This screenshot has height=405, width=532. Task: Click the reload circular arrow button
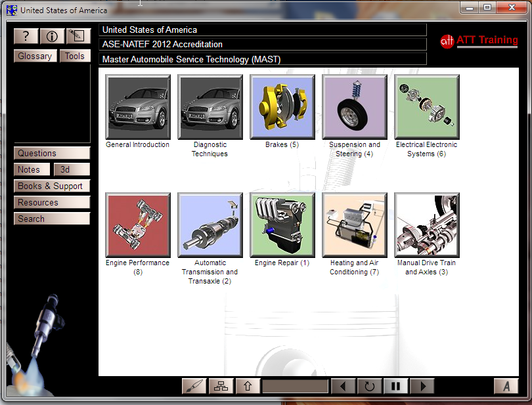click(370, 386)
